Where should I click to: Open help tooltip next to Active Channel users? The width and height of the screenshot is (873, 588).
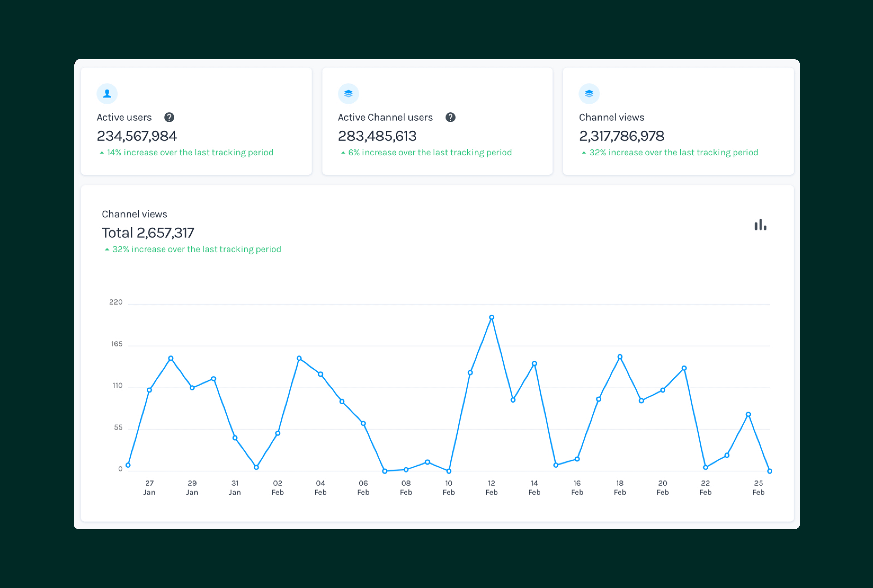click(x=450, y=117)
